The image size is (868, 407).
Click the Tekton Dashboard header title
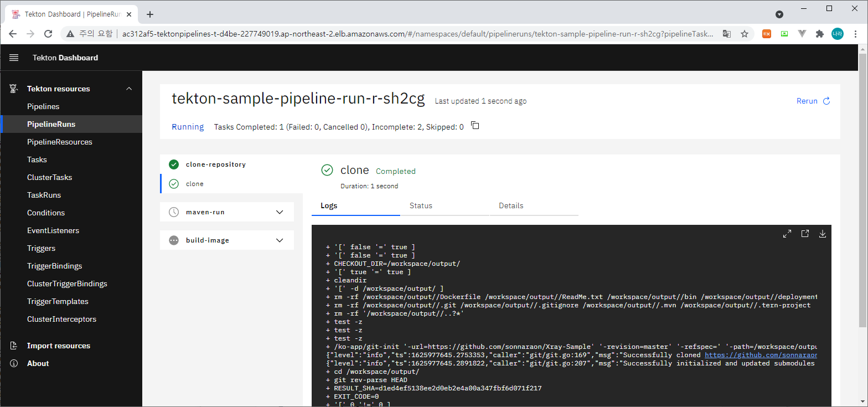tap(65, 58)
